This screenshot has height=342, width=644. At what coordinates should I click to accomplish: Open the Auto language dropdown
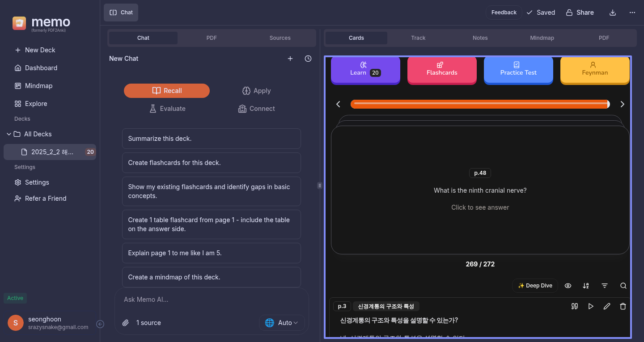282,323
